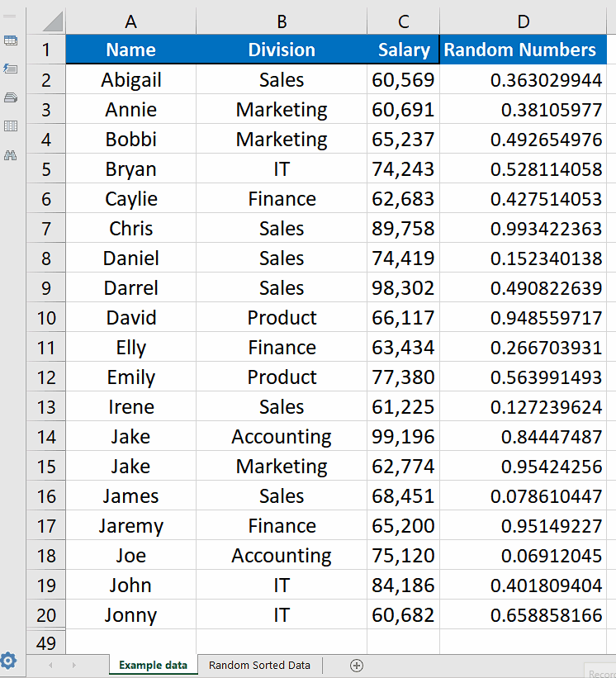Select the Random Numbers header cell

tap(523, 50)
